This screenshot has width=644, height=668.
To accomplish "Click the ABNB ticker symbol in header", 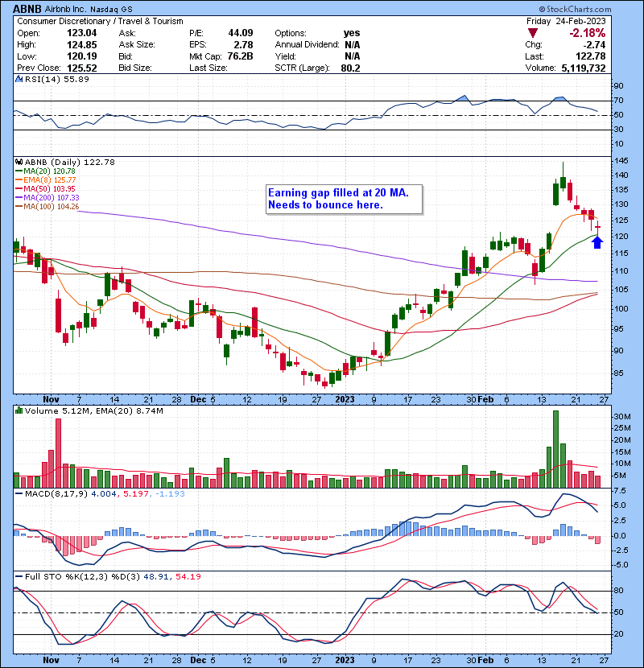I will (27, 9).
